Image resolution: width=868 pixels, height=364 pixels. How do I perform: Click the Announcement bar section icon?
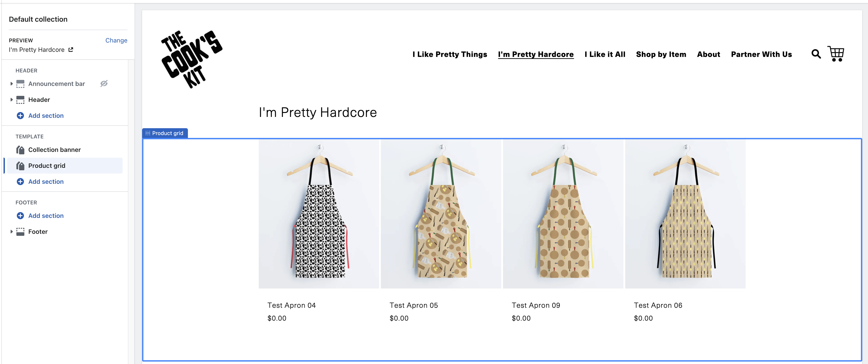[x=20, y=84]
